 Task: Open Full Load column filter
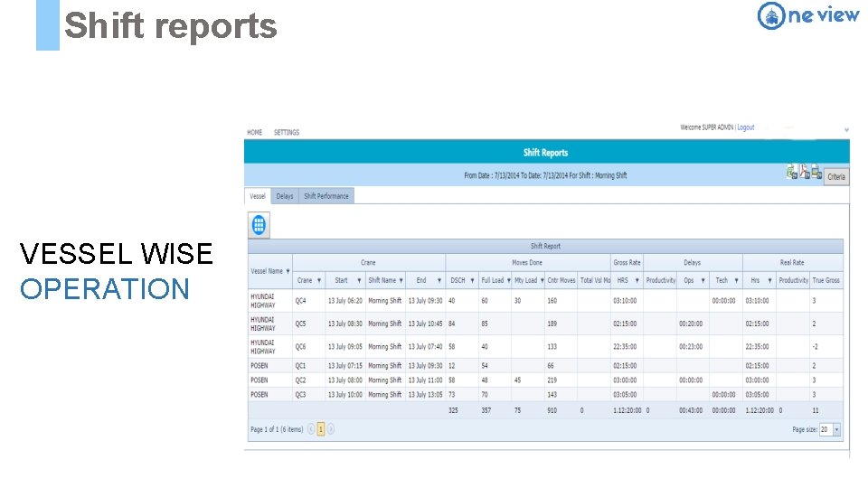pyautogui.click(x=508, y=280)
